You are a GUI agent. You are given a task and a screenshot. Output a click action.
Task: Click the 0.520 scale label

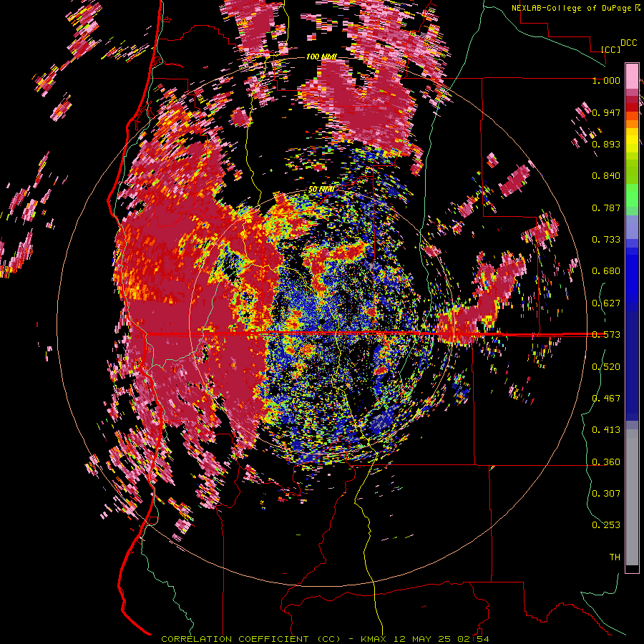(x=606, y=367)
